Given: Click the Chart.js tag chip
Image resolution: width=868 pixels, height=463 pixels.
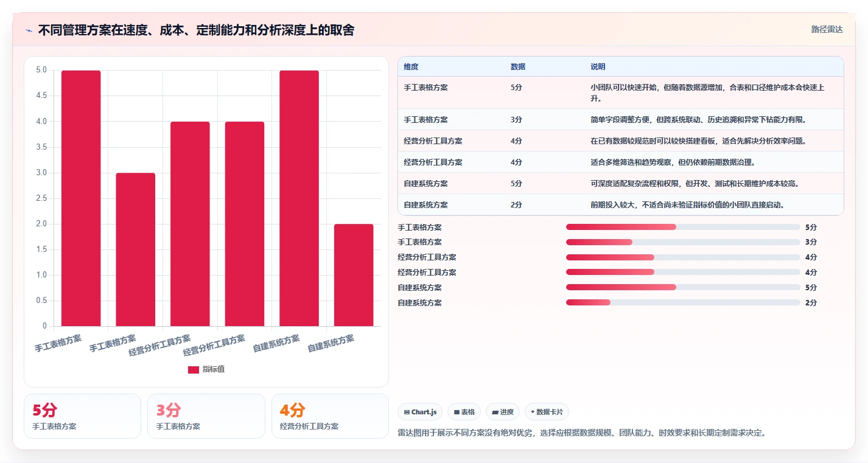Looking at the screenshot, I should (x=420, y=412).
